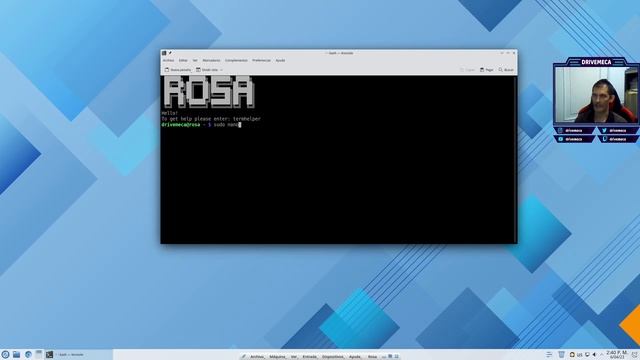
Task: Open the Archivo menu in Konsole
Action: coord(168,60)
